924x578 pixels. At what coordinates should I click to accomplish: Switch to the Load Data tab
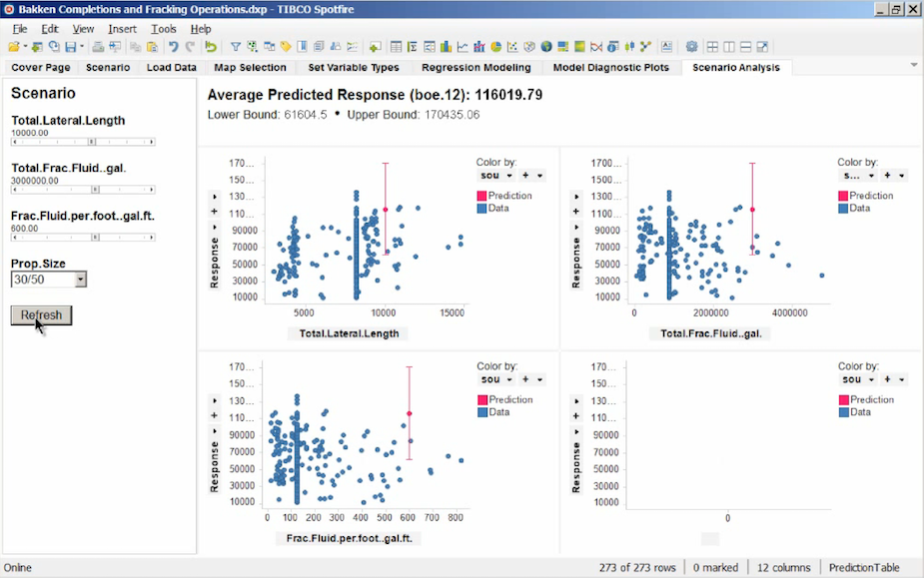[172, 67]
